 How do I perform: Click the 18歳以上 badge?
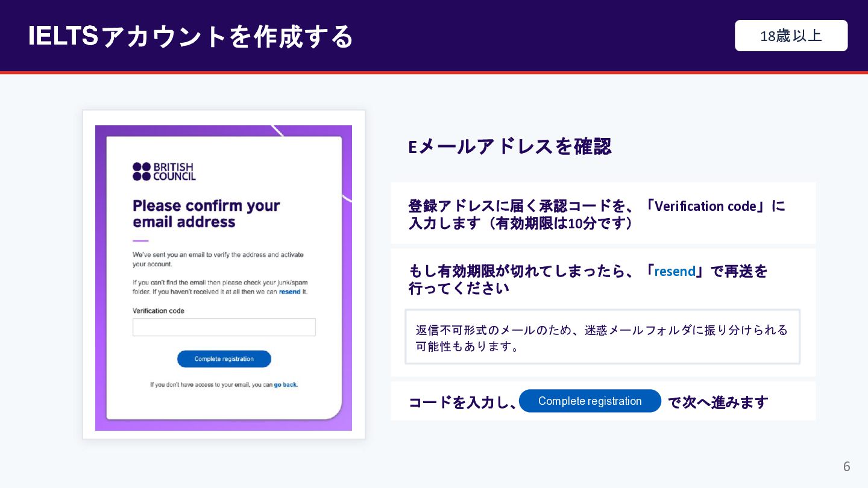(791, 36)
